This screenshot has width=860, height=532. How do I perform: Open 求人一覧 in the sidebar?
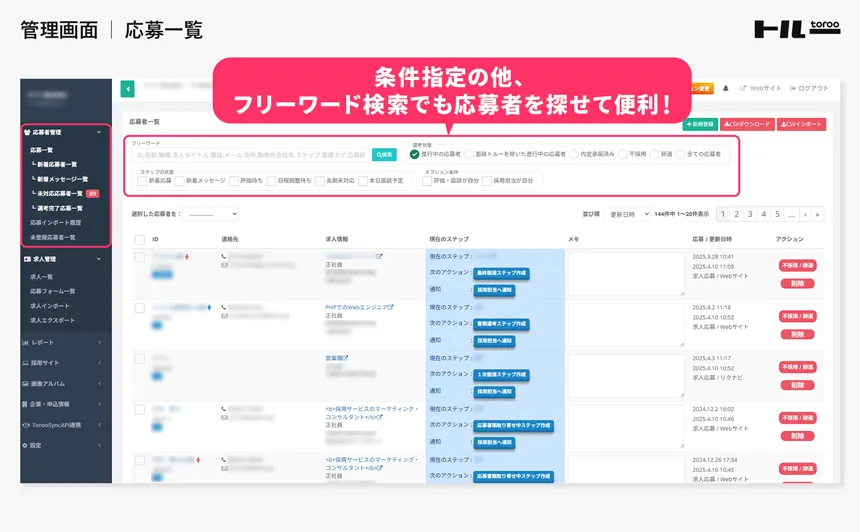point(42,277)
